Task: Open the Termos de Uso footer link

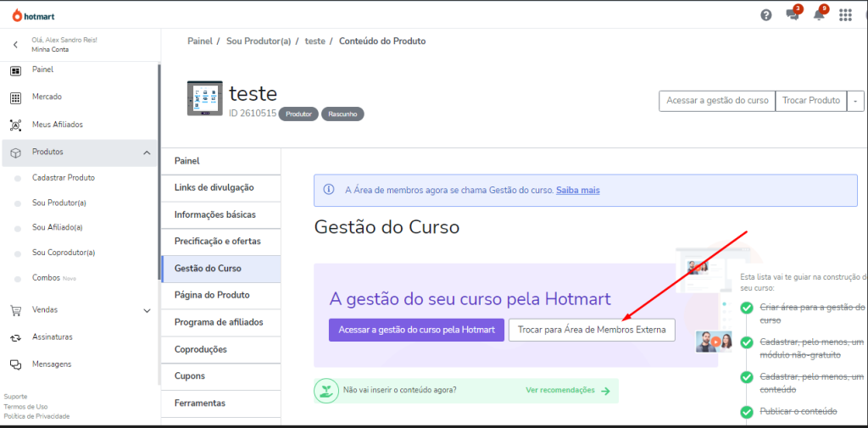Action: (25, 407)
